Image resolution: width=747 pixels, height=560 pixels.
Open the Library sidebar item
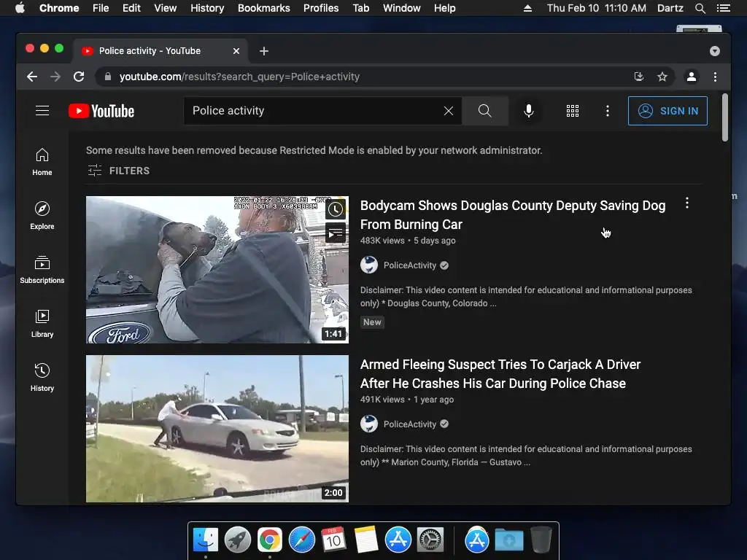(x=42, y=324)
